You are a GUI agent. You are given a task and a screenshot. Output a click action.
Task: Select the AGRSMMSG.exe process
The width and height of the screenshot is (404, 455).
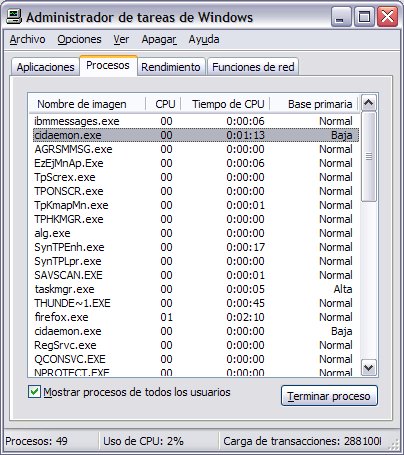coord(196,149)
